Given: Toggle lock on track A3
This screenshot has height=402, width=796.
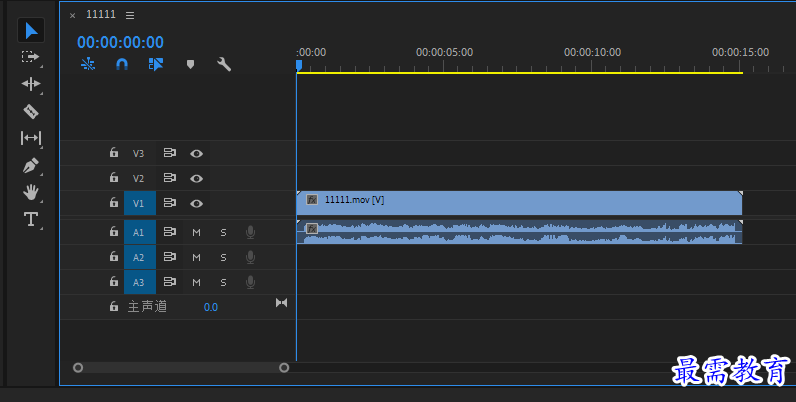Looking at the screenshot, I should point(114,281).
